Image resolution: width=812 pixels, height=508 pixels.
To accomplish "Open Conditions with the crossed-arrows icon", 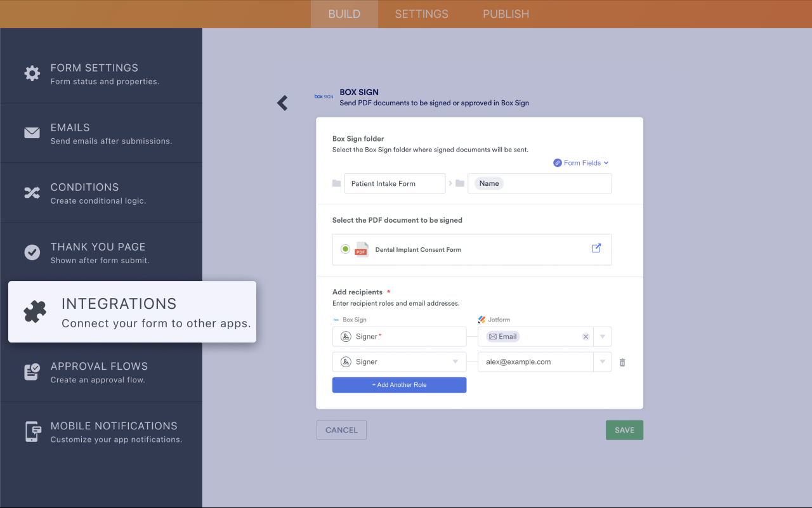I will click(x=32, y=193).
